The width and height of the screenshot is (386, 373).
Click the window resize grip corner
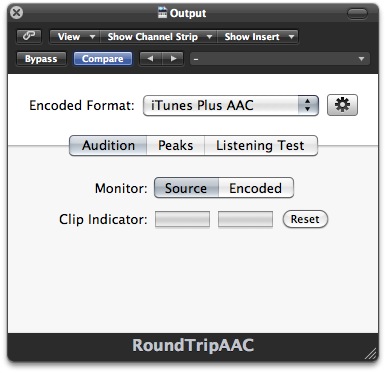coord(370,353)
